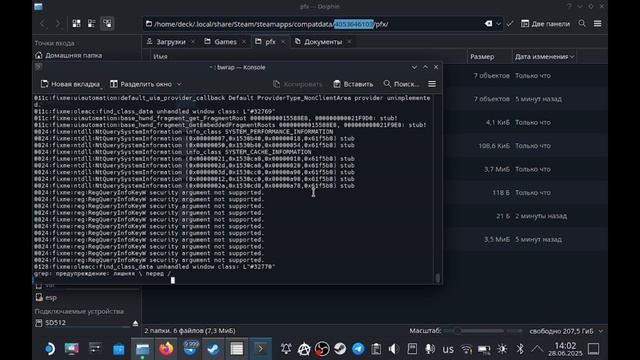Click the Dolphin location path field
Screen dimensions: 640x360
[x=312, y=24]
